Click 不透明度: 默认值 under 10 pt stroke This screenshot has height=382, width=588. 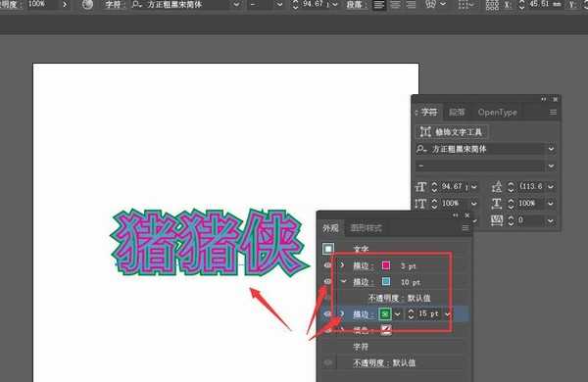(x=399, y=299)
